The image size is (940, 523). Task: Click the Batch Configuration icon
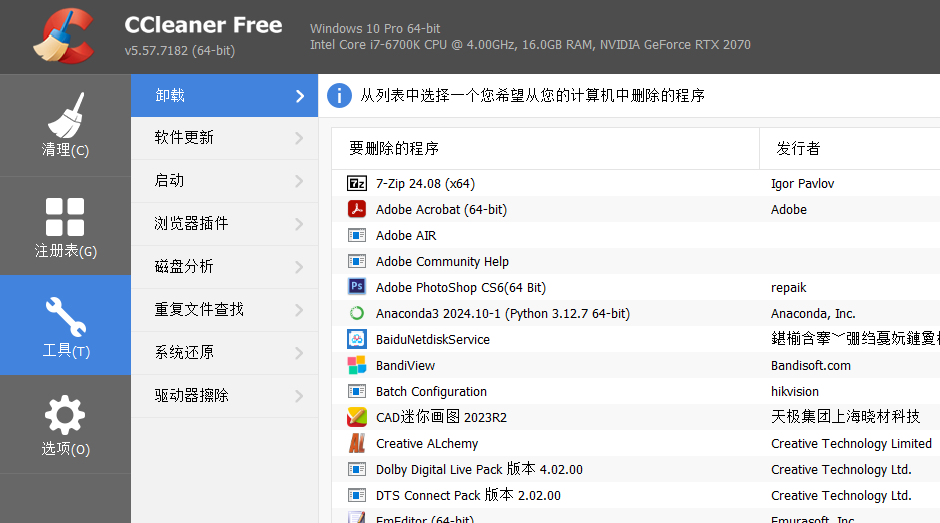tap(357, 391)
